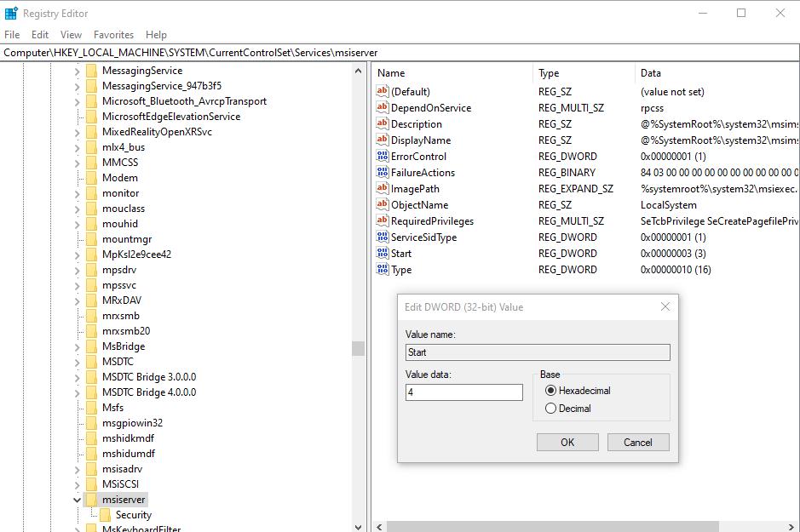Screen dimensions: 800x532
Task: Select the msiserver folder icon
Action: [91, 500]
